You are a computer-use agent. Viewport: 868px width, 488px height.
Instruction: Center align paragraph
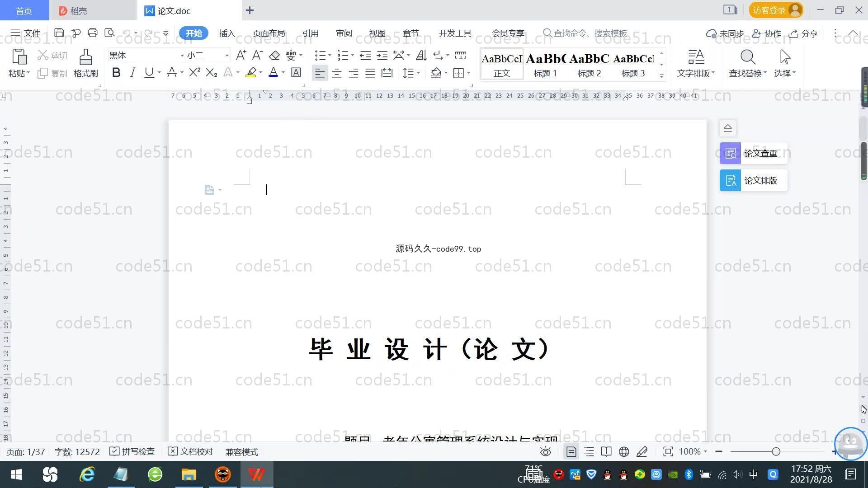[336, 73]
